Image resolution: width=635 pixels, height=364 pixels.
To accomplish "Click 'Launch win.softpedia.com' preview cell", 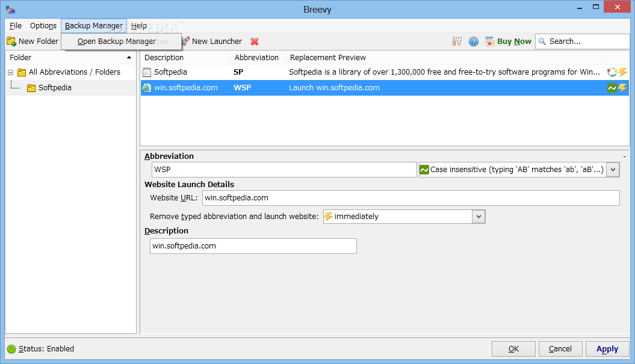I will [x=334, y=88].
